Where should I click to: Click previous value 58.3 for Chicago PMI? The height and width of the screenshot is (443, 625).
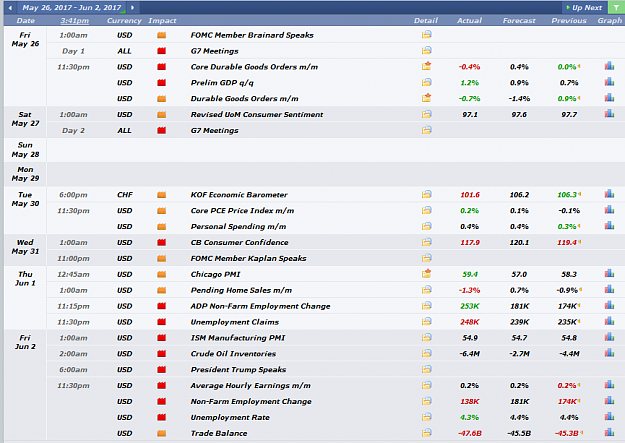(x=569, y=274)
